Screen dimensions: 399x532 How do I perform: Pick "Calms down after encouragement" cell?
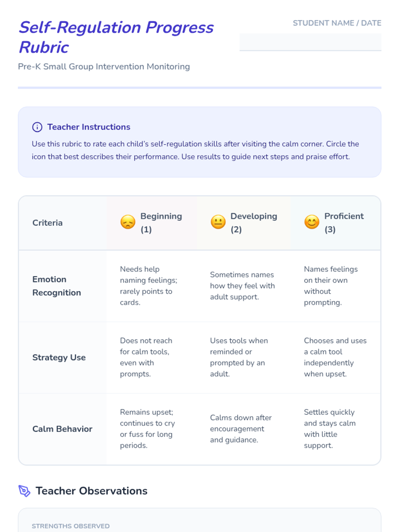pyautogui.click(x=241, y=429)
